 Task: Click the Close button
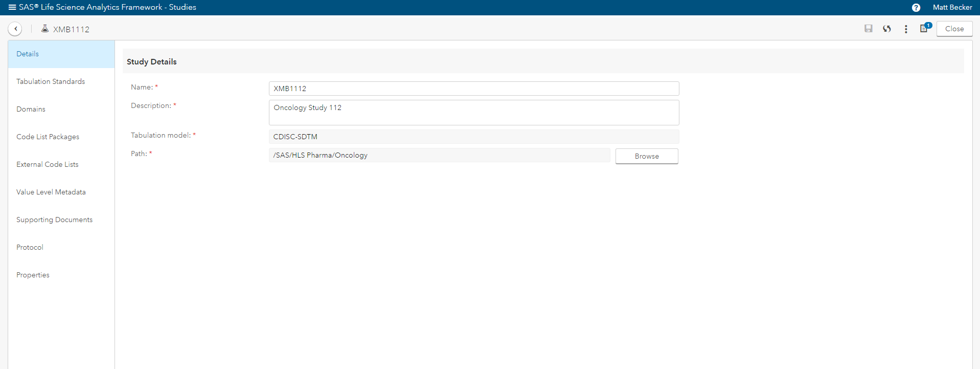click(x=954, y=29)
